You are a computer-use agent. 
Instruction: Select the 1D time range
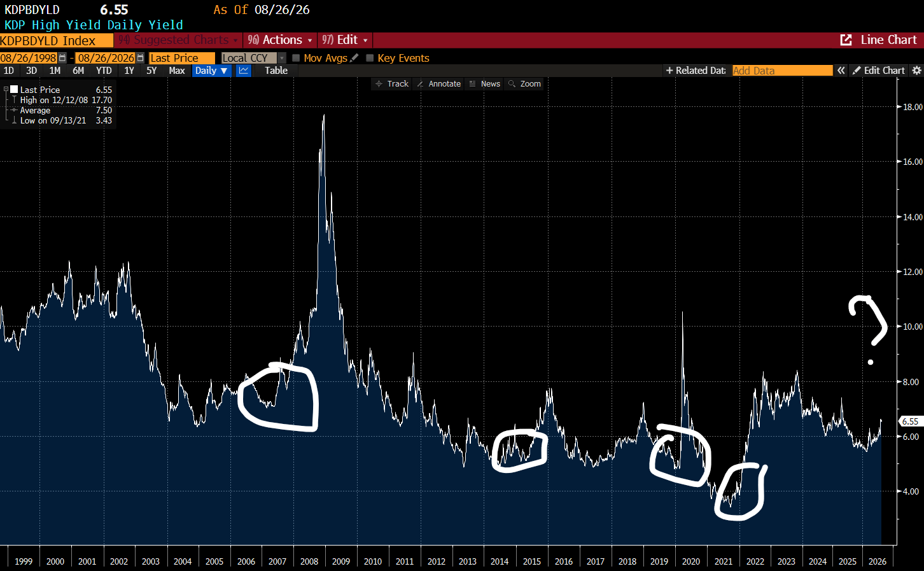9,71
